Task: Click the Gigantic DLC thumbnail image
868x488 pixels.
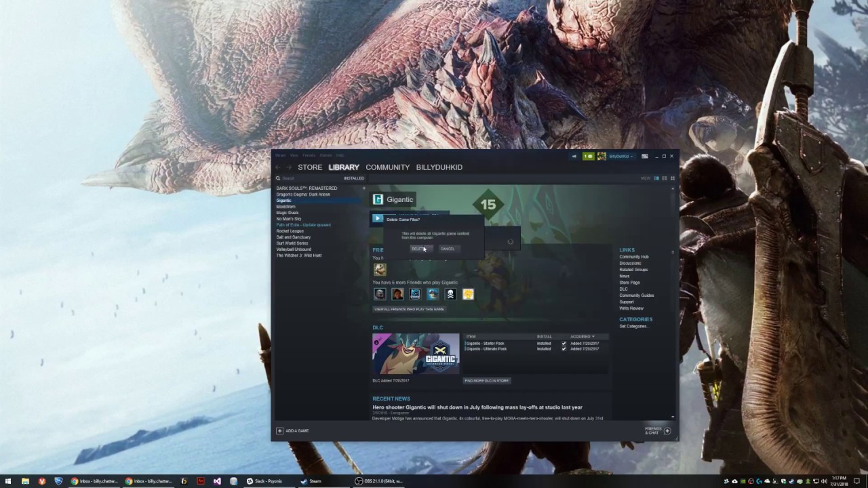Action: pyautogui.click(x=416, y=354)
